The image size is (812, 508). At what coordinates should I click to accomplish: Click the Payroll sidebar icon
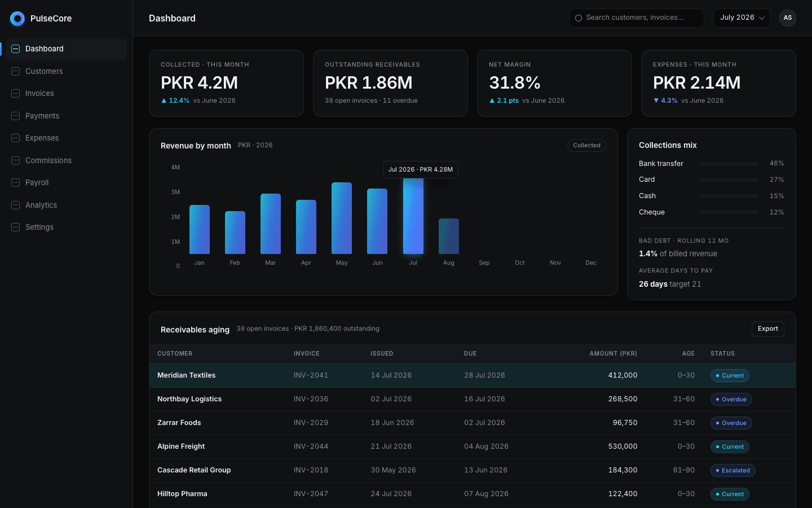16,182
